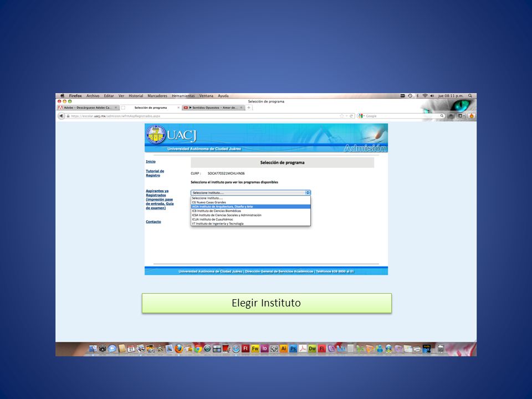Image resolution: width=532 pixels, height=399 pixels.
Task: Click the Selección de programa heading
Action: [x=282, y=162]
